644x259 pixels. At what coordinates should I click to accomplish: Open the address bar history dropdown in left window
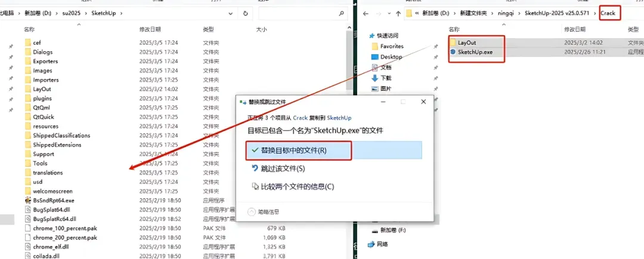[231, 14]
